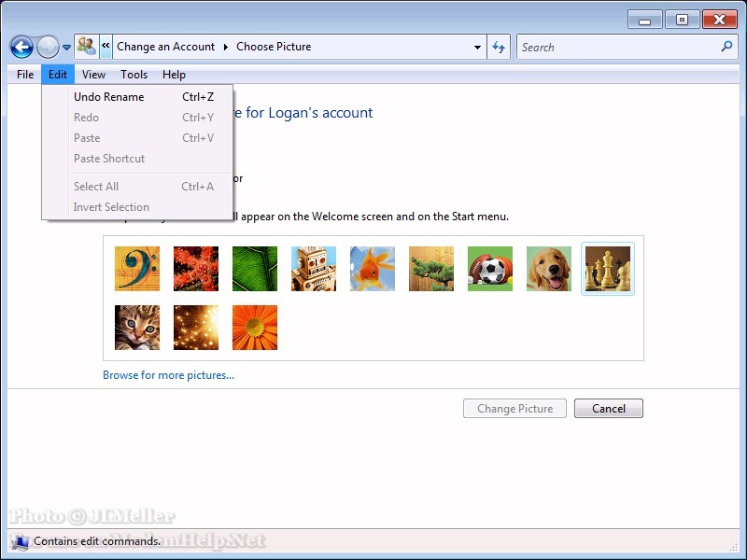
Task: Click the Change Picture button
Action: tap(515, 409)
